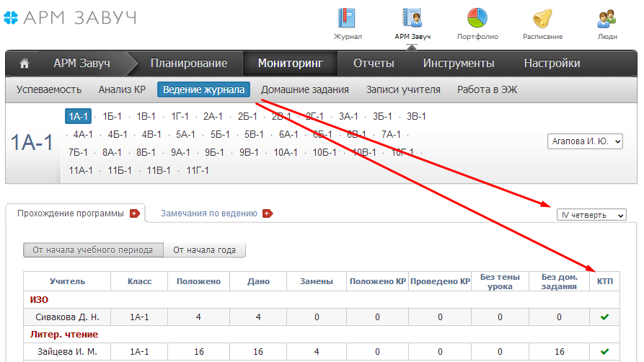Click Зайцева's Без дом. задания value 16
This screenshot has width=644, height=362.
click(559, 351)
